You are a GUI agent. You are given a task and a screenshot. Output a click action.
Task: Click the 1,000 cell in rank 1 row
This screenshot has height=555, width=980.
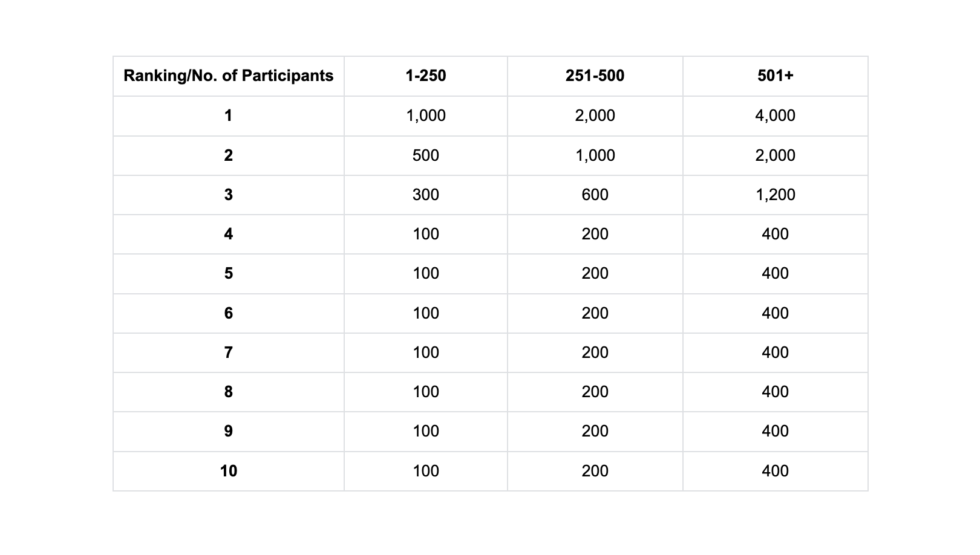426,116
